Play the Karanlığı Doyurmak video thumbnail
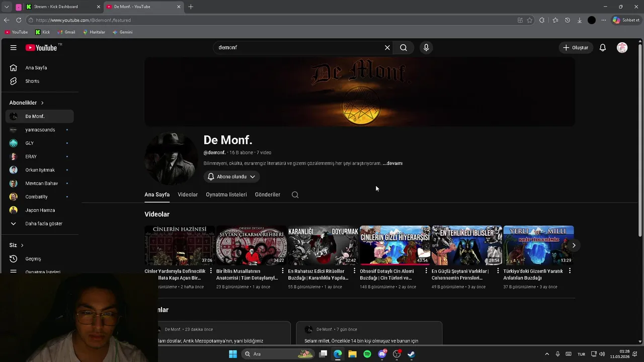Screen dimensions: 644x362 pos(323,245)
